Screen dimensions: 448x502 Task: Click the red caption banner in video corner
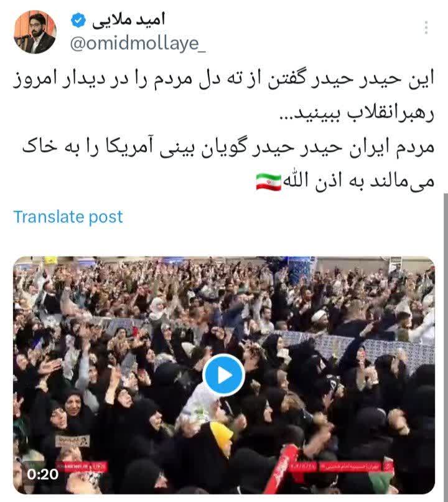point(342,466)
